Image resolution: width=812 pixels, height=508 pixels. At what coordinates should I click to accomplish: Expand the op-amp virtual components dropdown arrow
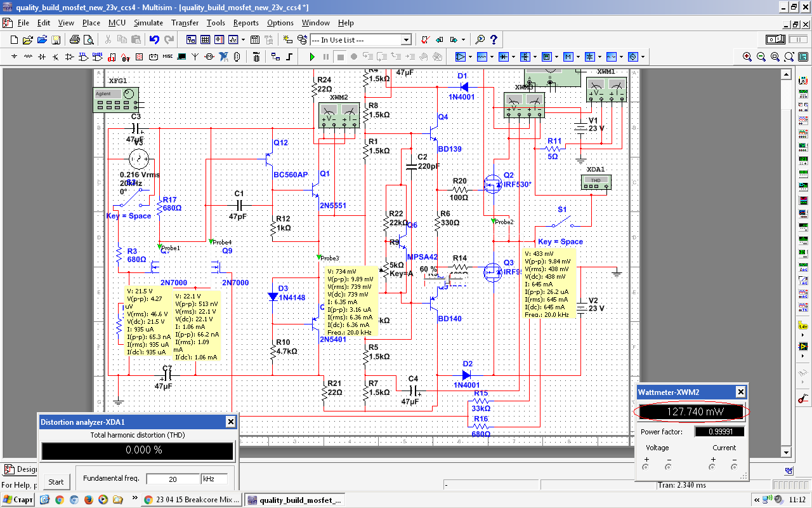pyautogui.click(x=470, y=57)
